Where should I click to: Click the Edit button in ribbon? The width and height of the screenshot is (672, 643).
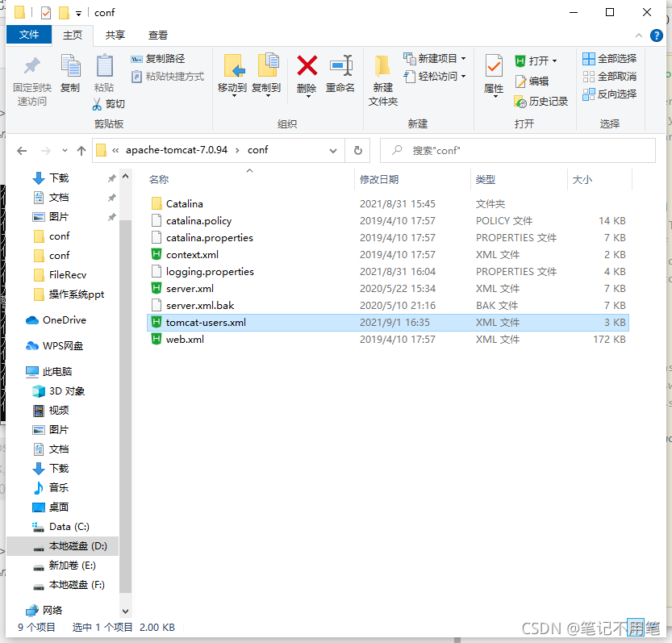[532, 81]
